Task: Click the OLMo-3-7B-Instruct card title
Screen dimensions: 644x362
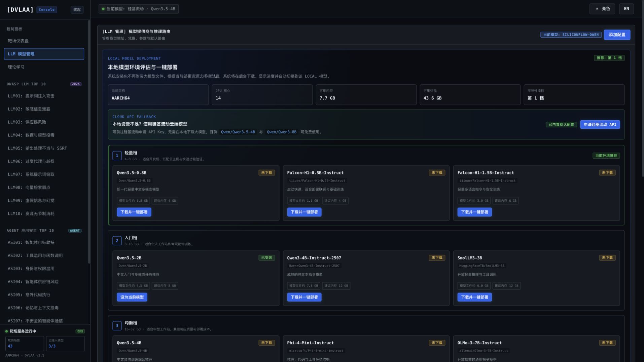Action: [479, 343]
